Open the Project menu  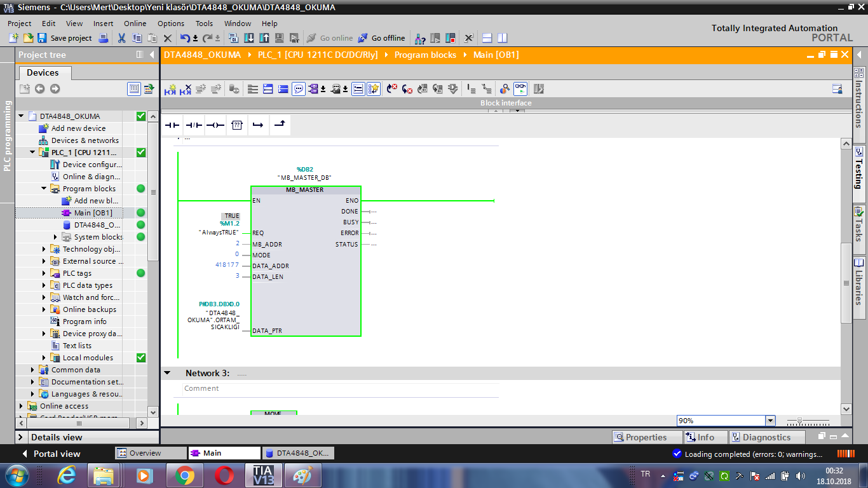(20, 24)
